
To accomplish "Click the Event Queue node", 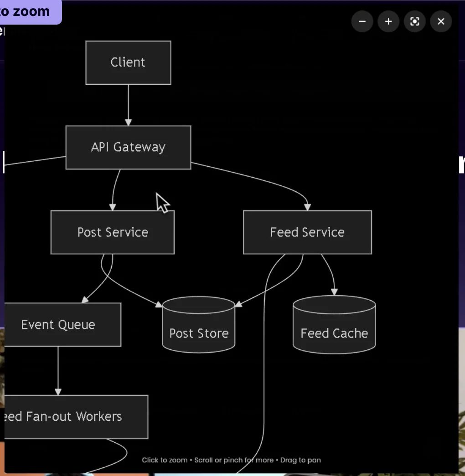I will click(62, 324).
